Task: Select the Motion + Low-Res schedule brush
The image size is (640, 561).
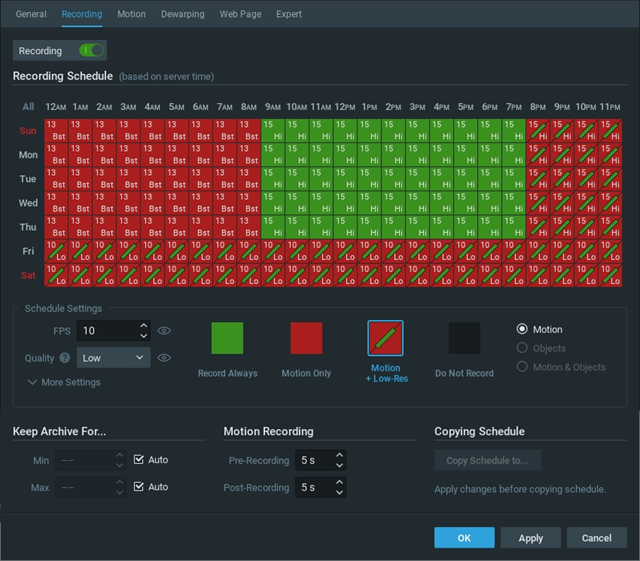Action: [385, 338]
